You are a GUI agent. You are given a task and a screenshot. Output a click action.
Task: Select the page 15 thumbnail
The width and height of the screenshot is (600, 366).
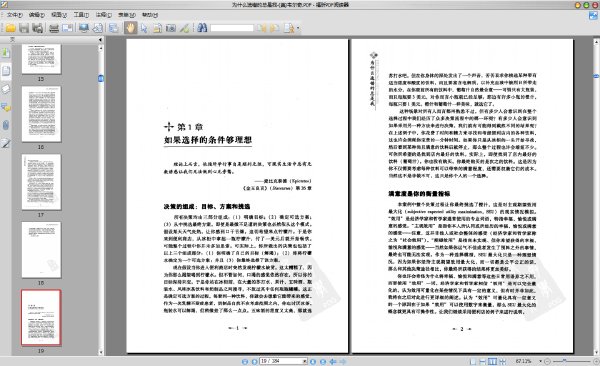point(41,59)
